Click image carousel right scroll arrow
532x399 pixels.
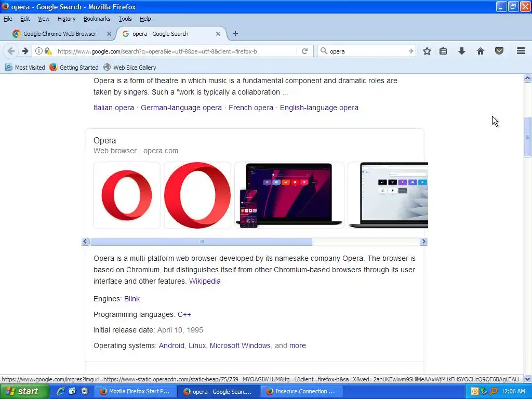[423, 241]
